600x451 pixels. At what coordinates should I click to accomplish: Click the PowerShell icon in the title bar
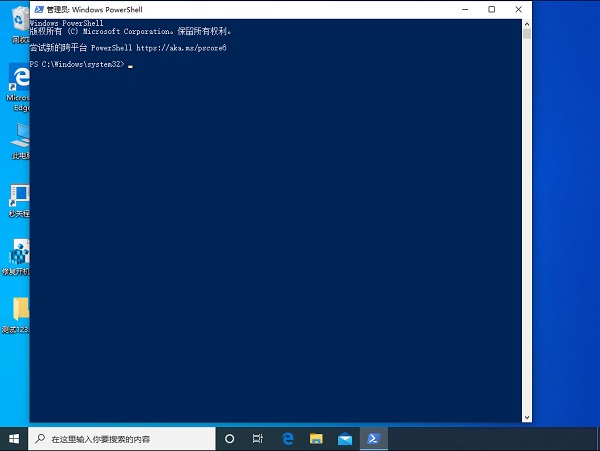tap(39, 9)
